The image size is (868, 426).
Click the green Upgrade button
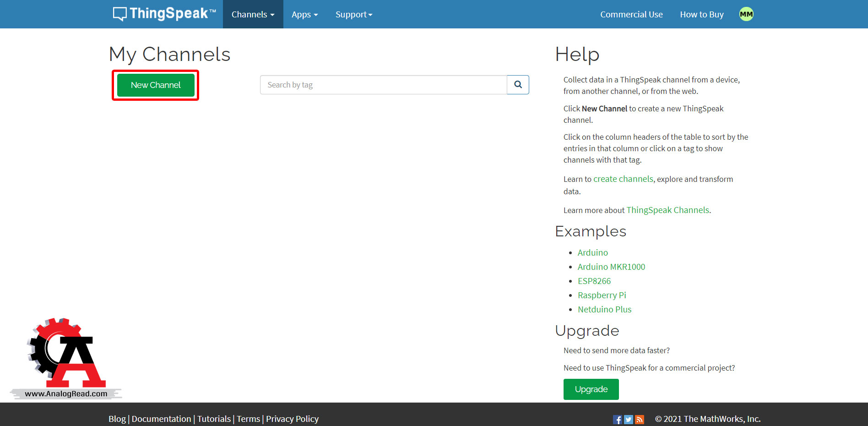tap(591, 389)
